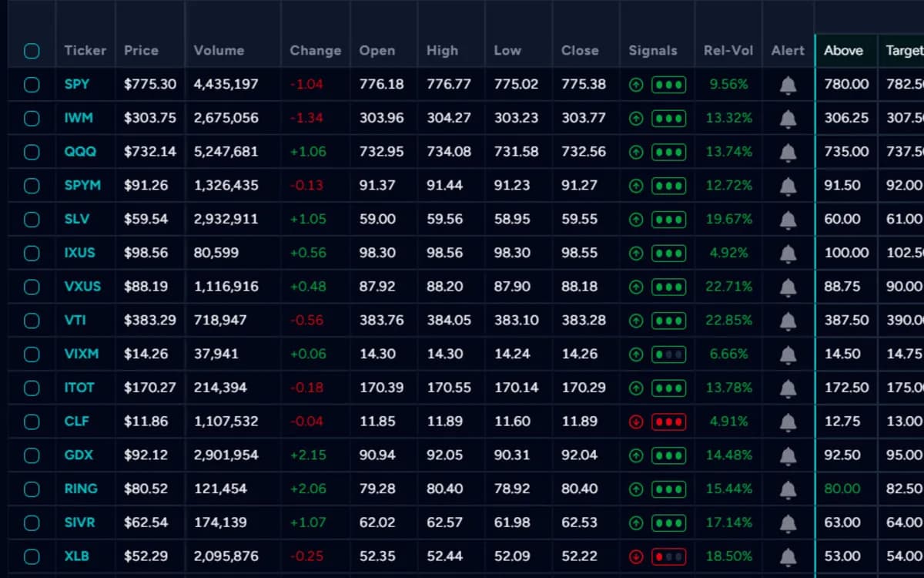
Task: Open ITOT ticker link
Action: (79, 388)
